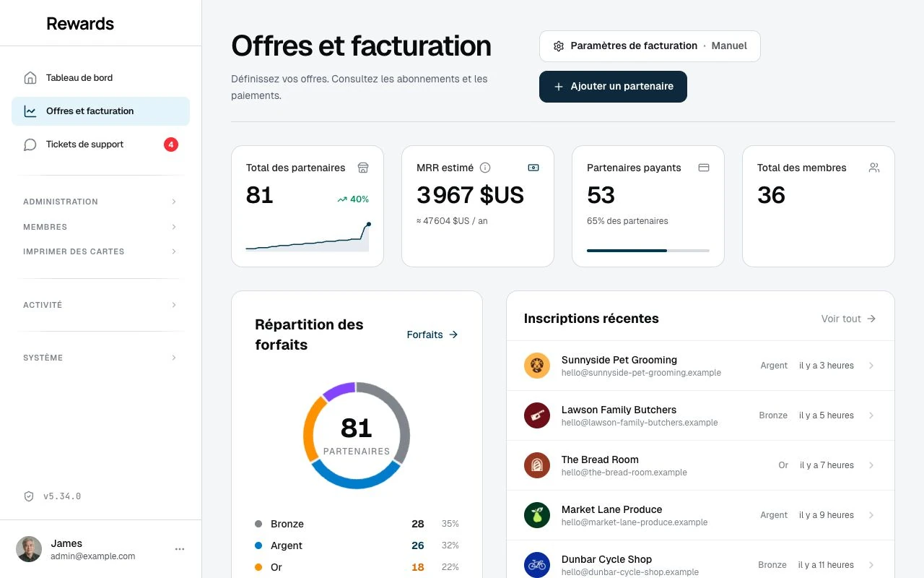Click the shield icon beside version v5.34.0
Screen dimensions: 924x578
coord(29,496)
